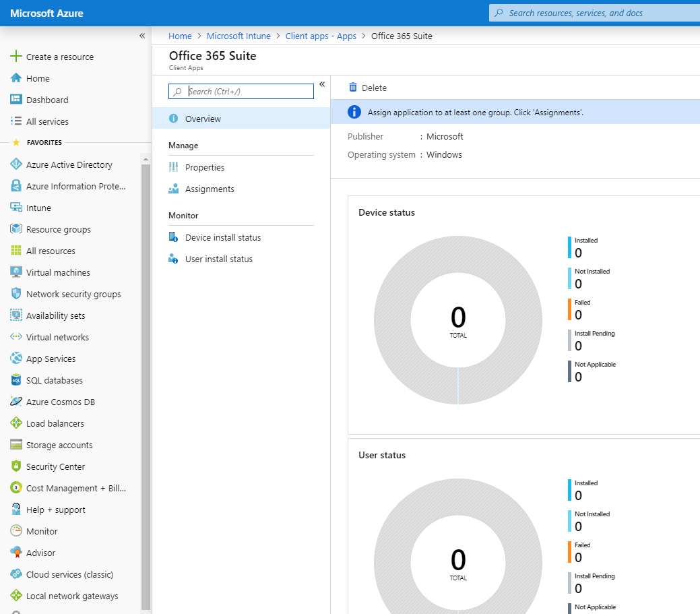The width and height of the screenshot is (700, 614).
Task: Collapse the left navigation sidebar
Action: 142,36
